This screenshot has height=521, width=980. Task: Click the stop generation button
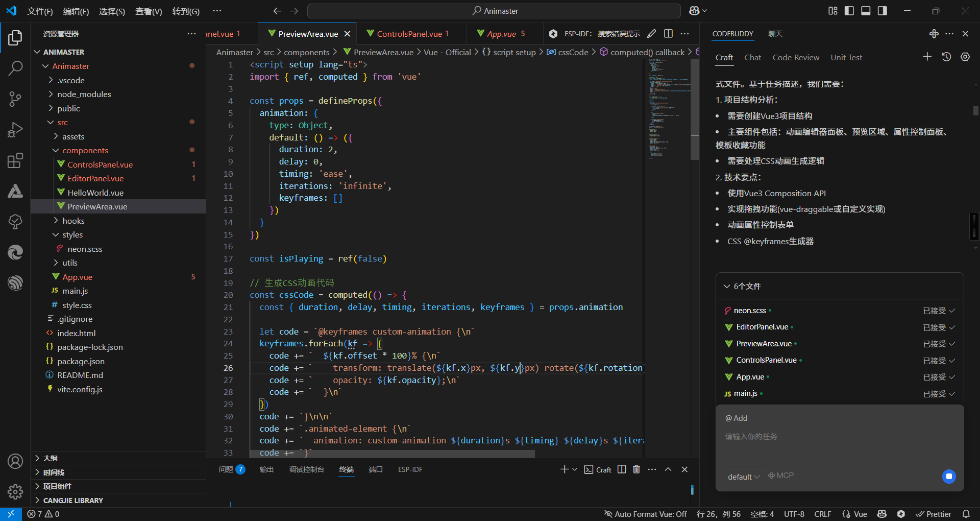click(x=949, y=477)
